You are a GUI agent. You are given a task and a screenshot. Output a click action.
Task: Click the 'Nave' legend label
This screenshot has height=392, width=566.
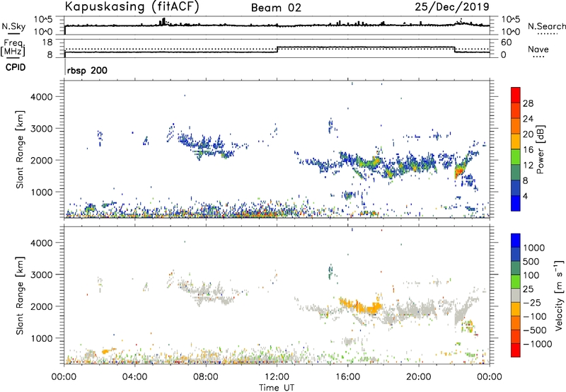pyautogui.click(x=538, y=49)
